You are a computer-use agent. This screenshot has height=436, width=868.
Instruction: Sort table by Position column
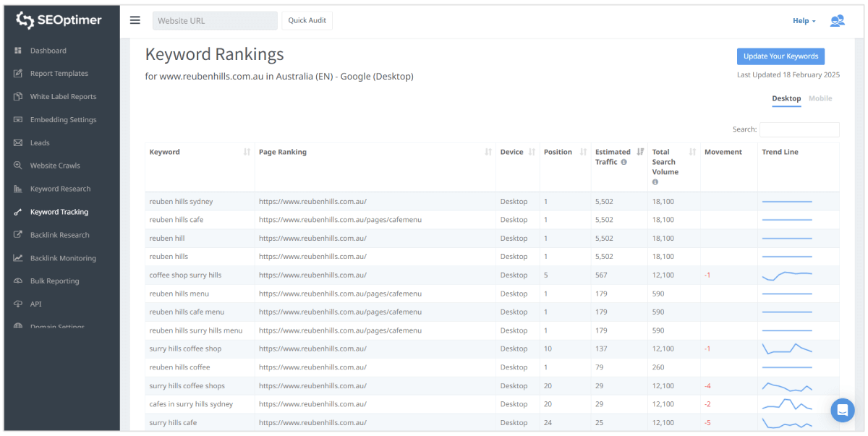click(x=583, y=152)
